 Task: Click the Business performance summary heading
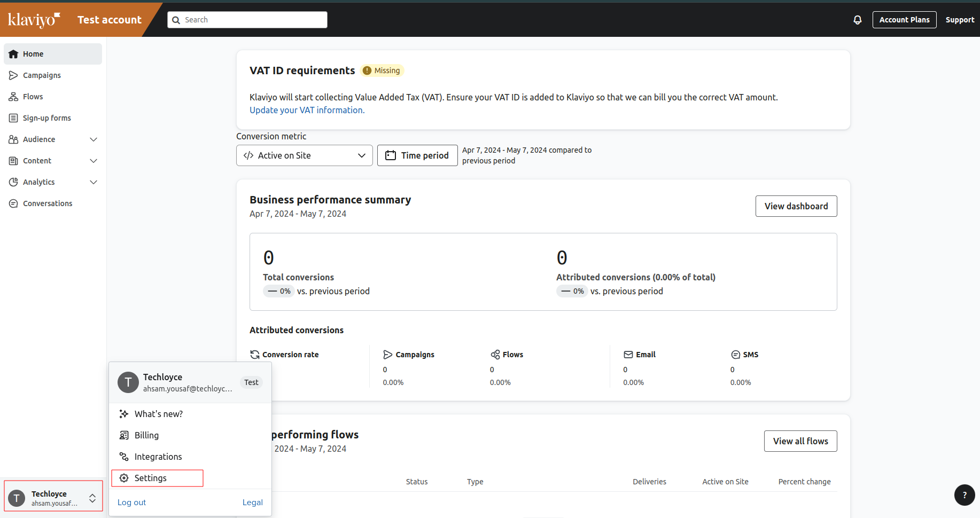click(x=330, y=200)
